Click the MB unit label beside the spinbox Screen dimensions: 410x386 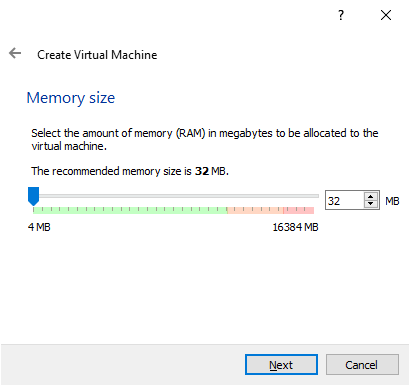392,201
